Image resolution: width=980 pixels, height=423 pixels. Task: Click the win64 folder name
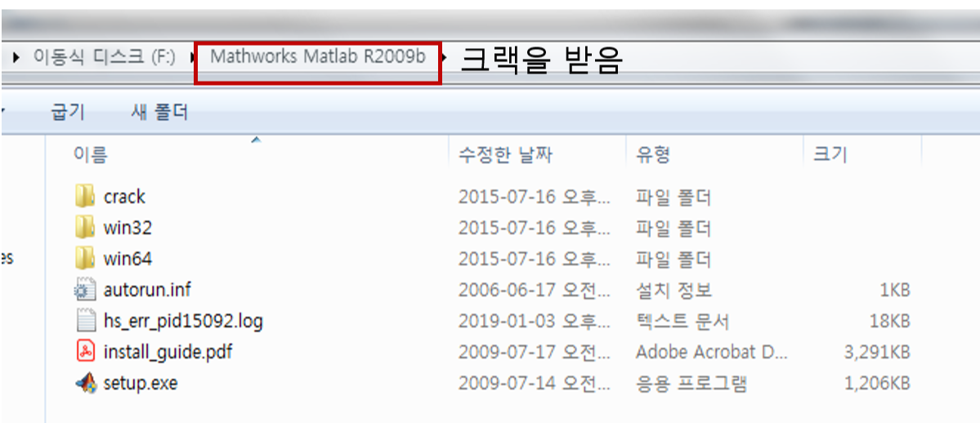(x=128, y=259)
